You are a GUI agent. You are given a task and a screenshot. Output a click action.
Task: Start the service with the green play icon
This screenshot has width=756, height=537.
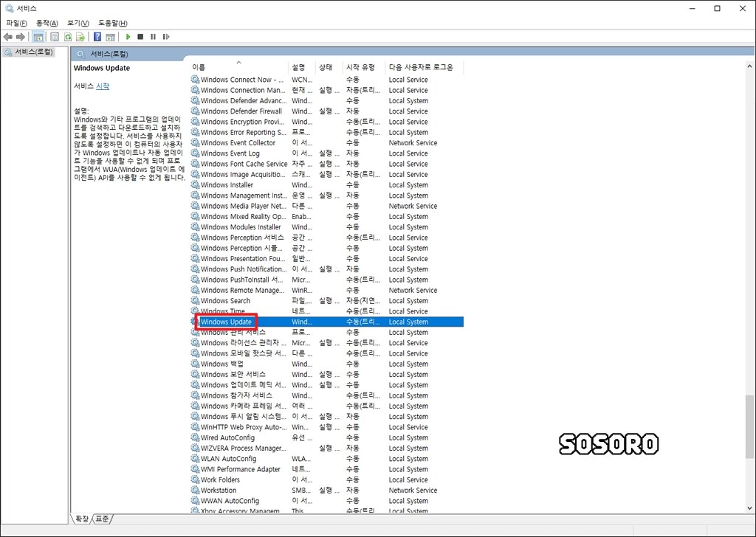[128, 37]
